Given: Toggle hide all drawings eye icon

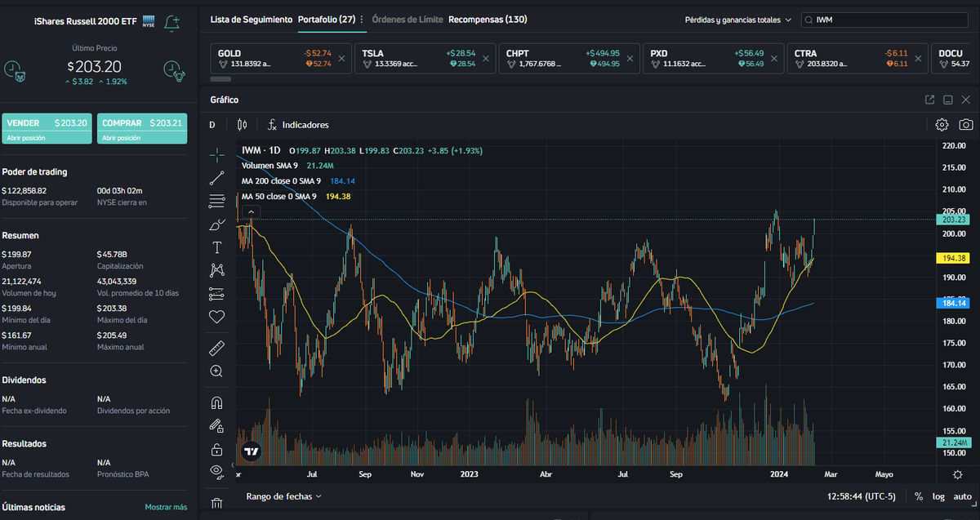Looking at the screenshot, I should tap(216, 472).
